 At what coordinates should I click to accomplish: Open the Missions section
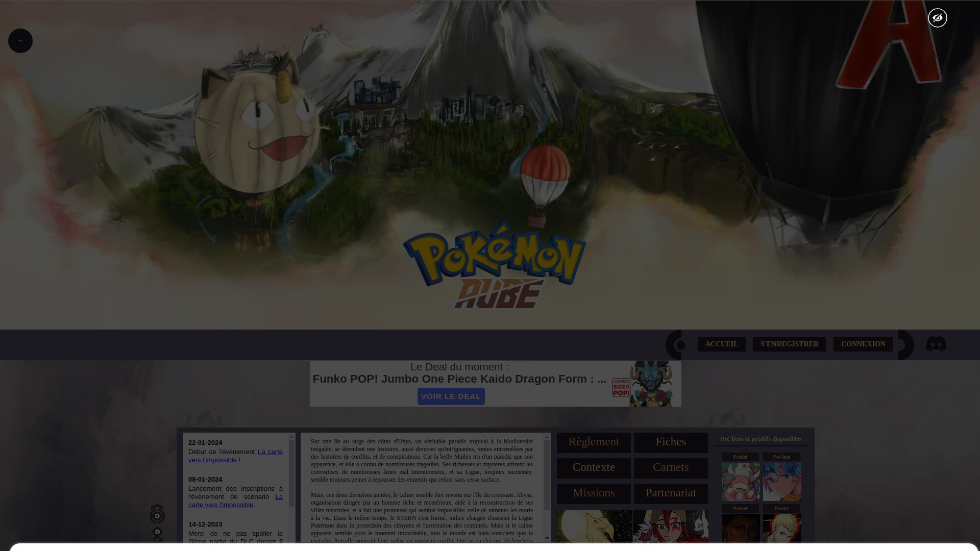(x=594, y=493)
